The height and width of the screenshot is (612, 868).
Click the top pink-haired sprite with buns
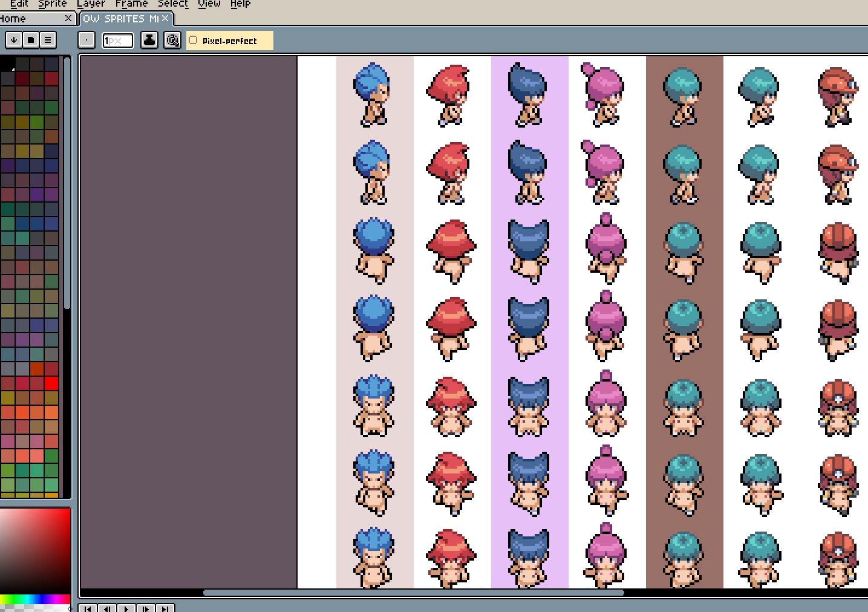point(602,95)
